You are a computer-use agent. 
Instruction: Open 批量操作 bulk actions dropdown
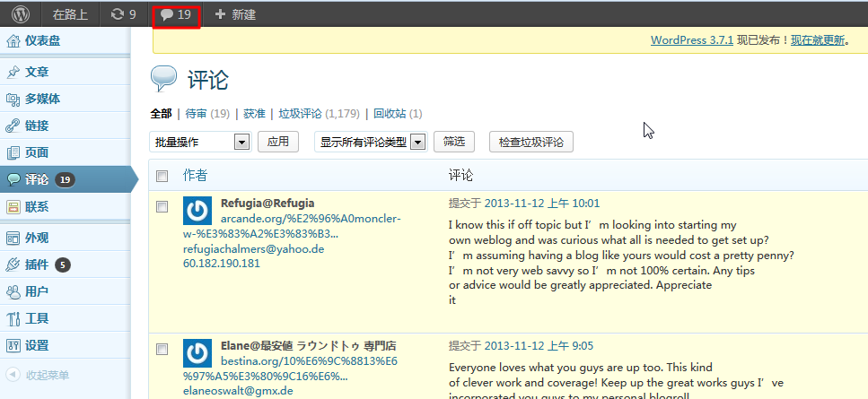pyautogui.click(x=200, y=142)
